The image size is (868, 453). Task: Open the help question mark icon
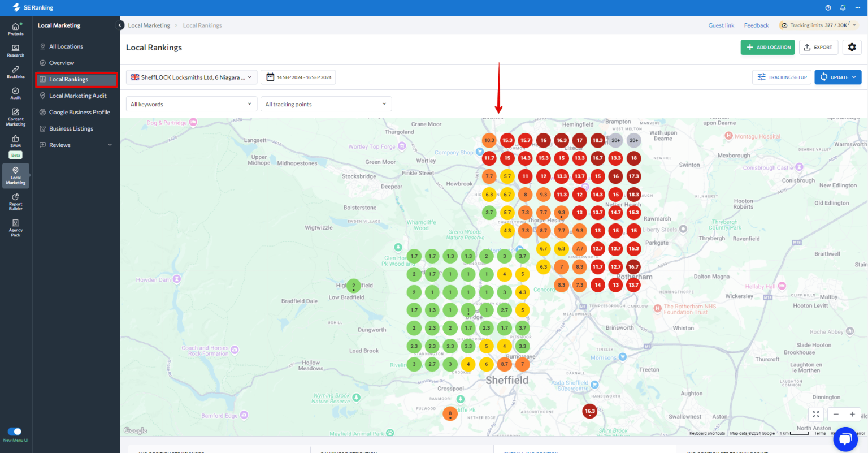tap(827, 7)
